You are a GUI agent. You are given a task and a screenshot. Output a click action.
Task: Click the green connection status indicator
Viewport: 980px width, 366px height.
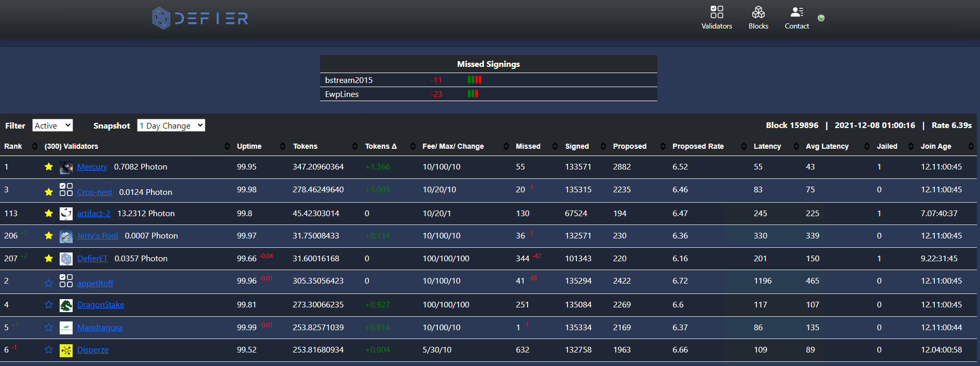[x=821, y=18]
